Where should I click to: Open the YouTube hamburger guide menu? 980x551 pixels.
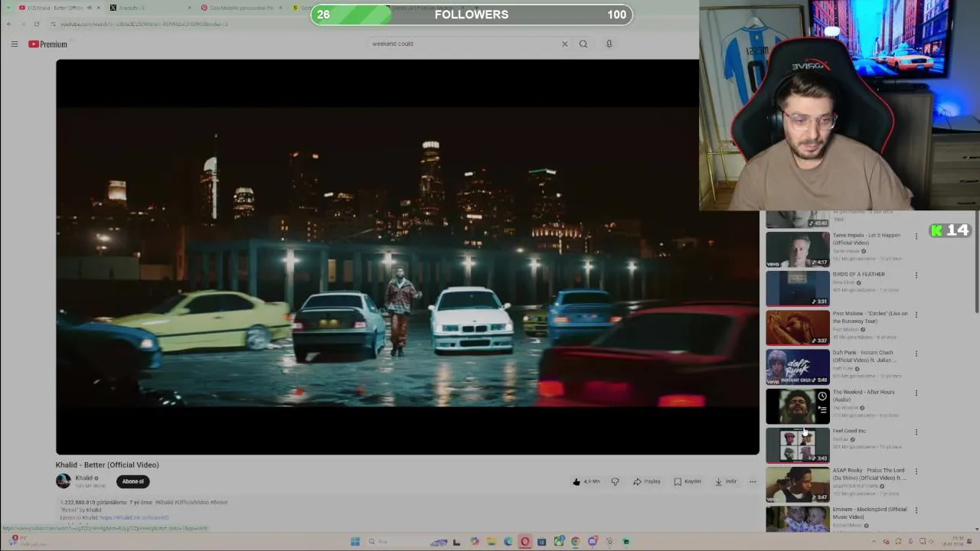tap(14, 44)
